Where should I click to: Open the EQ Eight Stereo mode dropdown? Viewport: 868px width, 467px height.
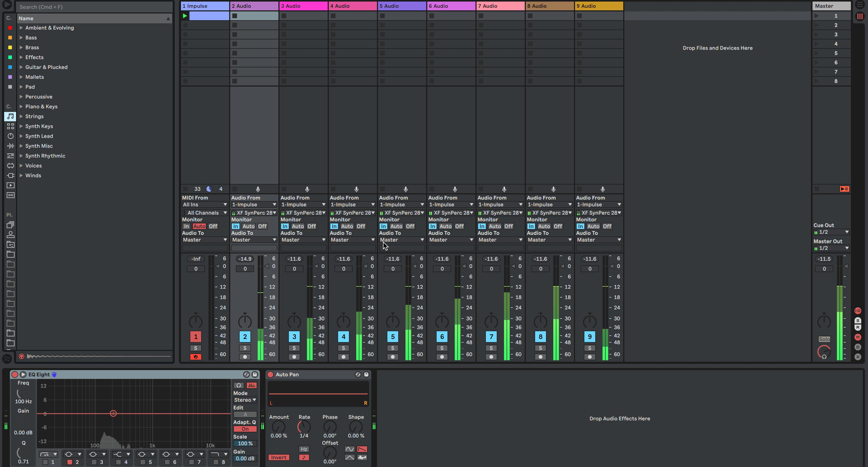coord(245,400)
